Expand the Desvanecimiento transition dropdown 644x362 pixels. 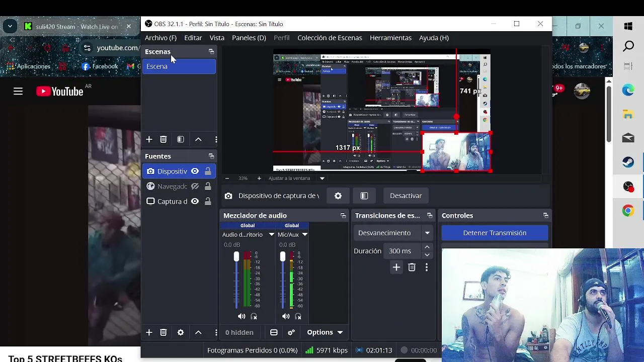point(427,233)
